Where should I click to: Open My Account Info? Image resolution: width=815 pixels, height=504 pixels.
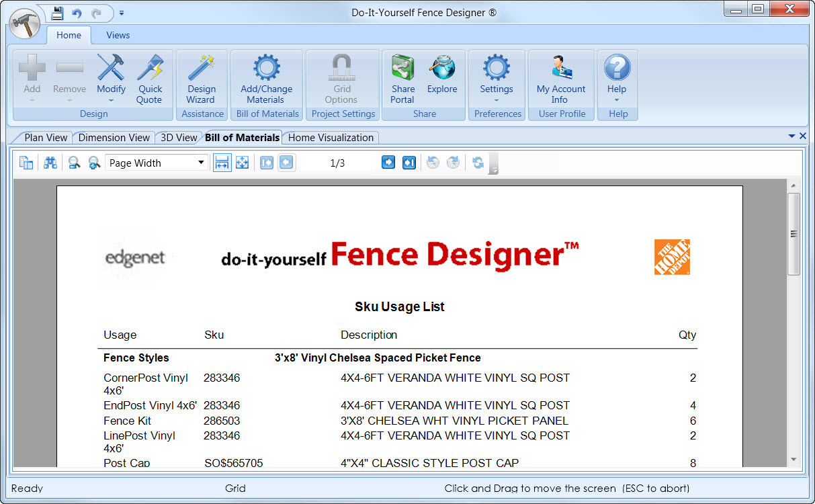click(560, 79)
